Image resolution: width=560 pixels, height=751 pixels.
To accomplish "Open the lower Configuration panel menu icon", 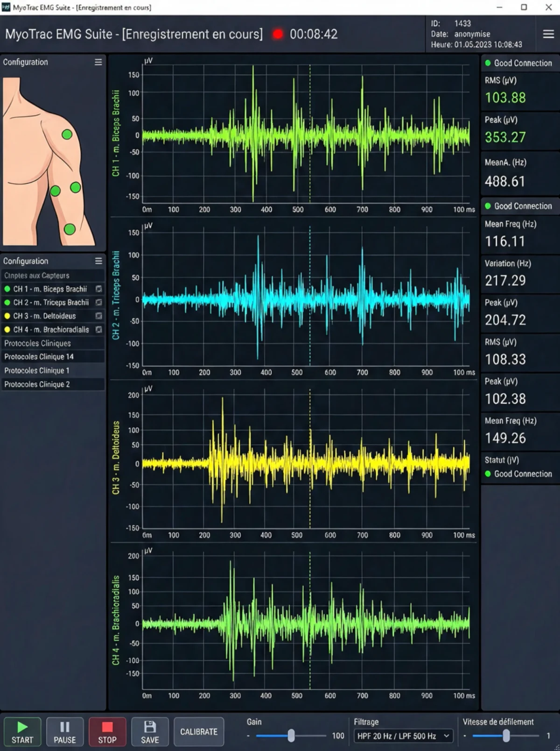I will point(98,261).
